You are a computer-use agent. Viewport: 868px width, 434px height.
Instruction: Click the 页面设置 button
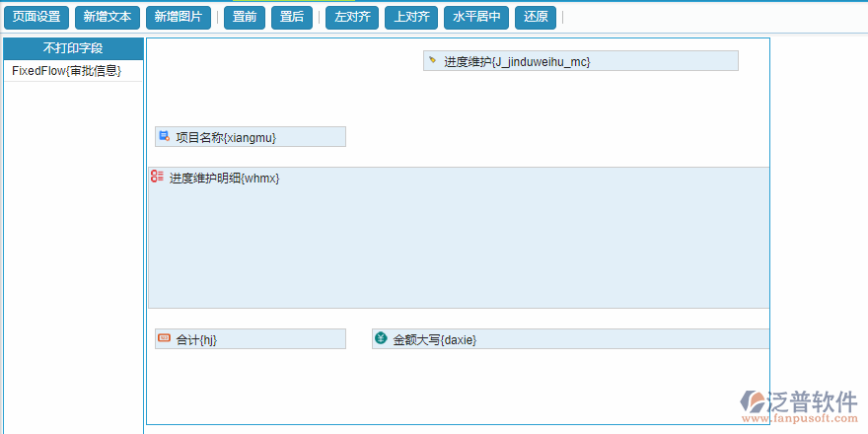(36, 17)
